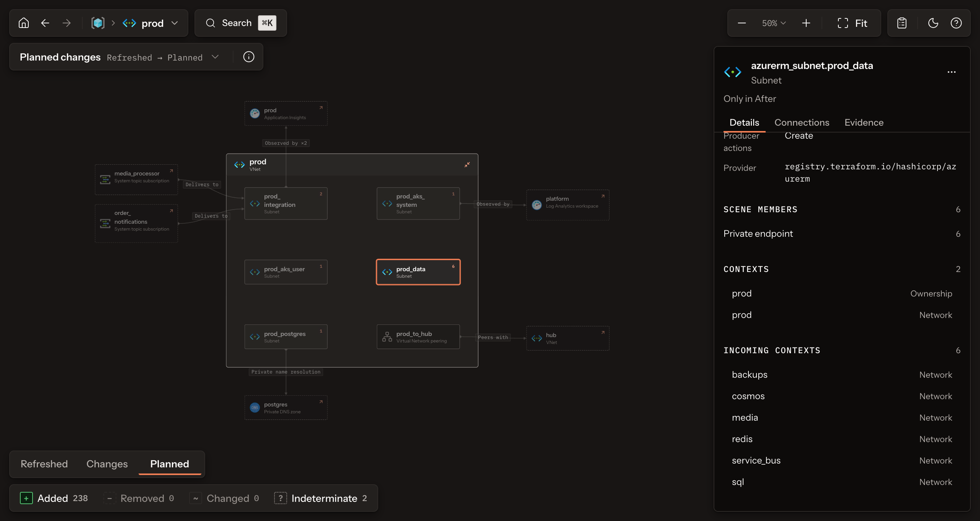The image size is (980, 521).
Task: Toggle the Changed 0 filter
Action: pos(224,498)
